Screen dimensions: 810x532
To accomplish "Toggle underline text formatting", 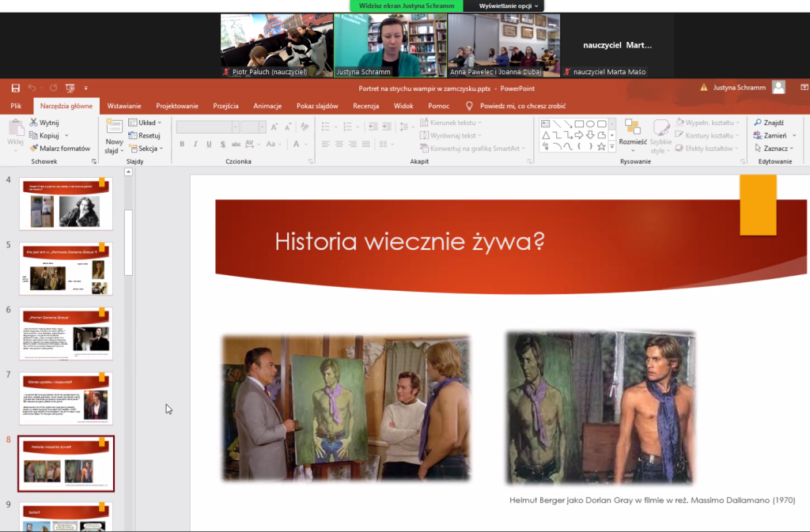I will tap(210, 144).
